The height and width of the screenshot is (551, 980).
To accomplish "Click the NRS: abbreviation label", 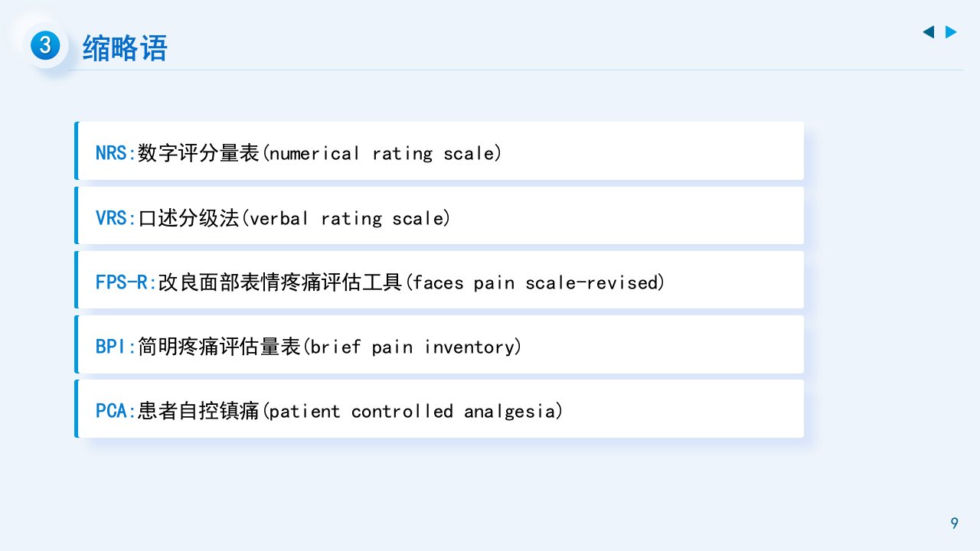I will tap(116, 153).
